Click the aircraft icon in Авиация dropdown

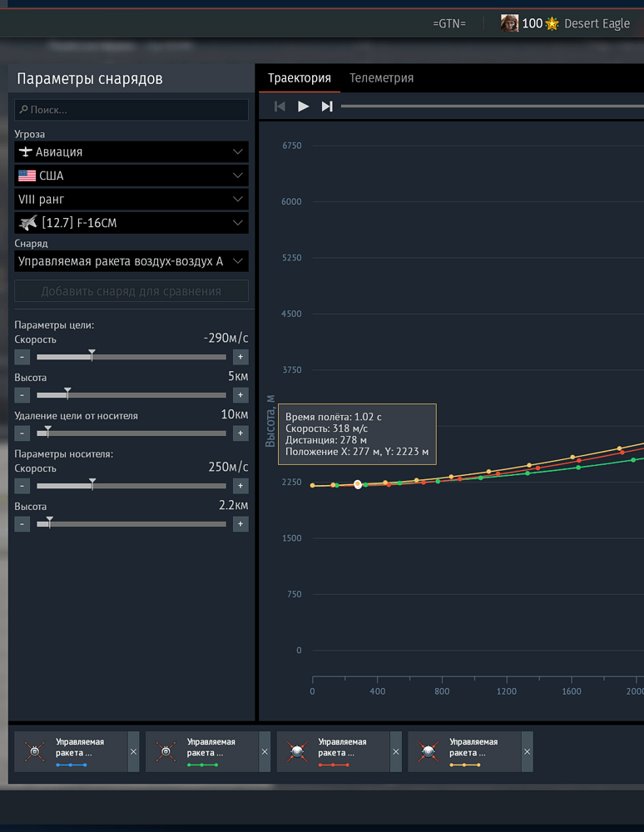(x=26, y=151)
